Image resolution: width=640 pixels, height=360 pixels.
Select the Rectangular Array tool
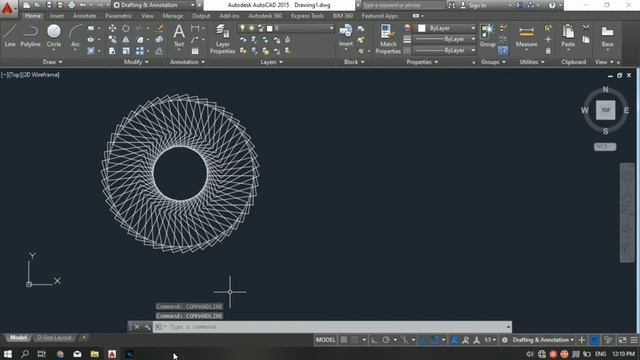pyautogui.click(x=140, y=51)
